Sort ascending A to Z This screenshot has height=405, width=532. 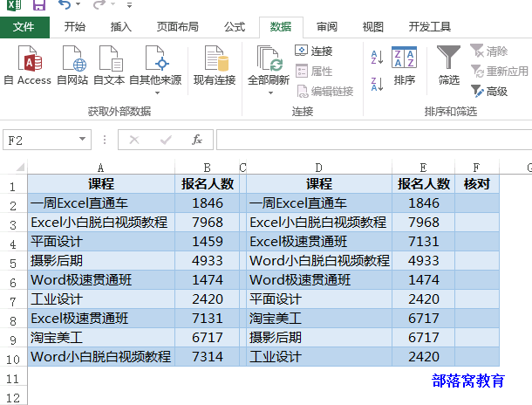[377, 57]
